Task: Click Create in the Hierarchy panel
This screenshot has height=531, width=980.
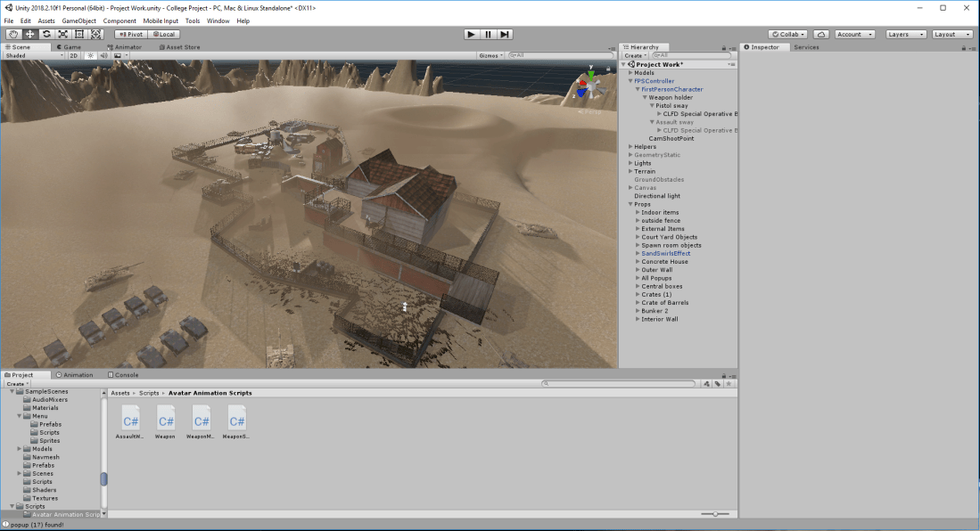Action: 635,55
